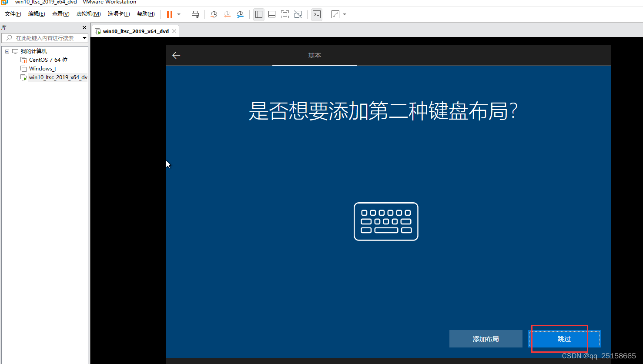Open the power options dropdown arrow beside pause
The height and width of the screenshot is (364, 643).
179,14
